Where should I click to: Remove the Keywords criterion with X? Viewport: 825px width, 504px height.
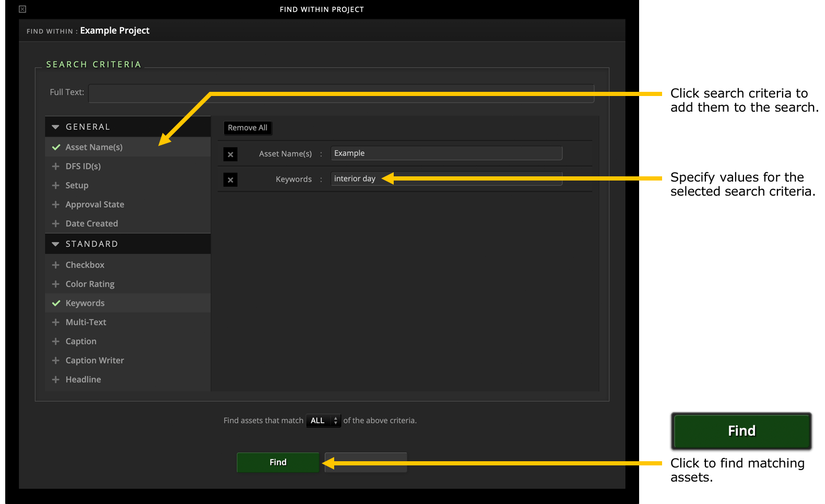pos(230,180)
